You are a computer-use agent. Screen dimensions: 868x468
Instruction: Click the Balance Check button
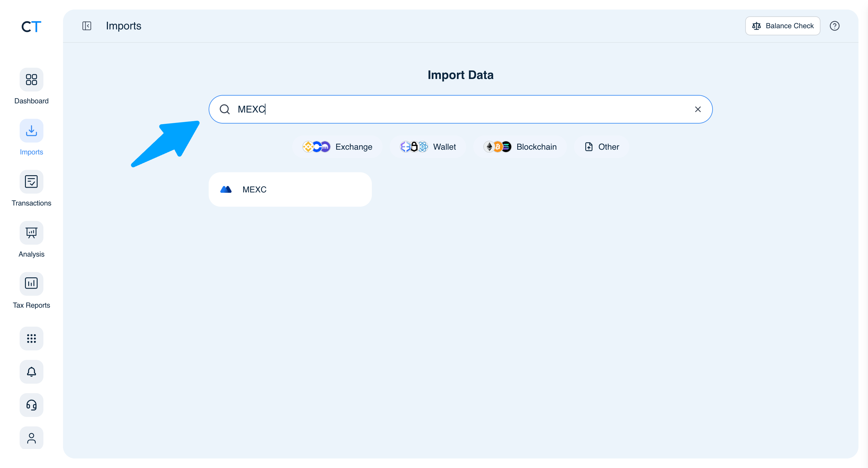pyautogui.click(x=782, y=26)
